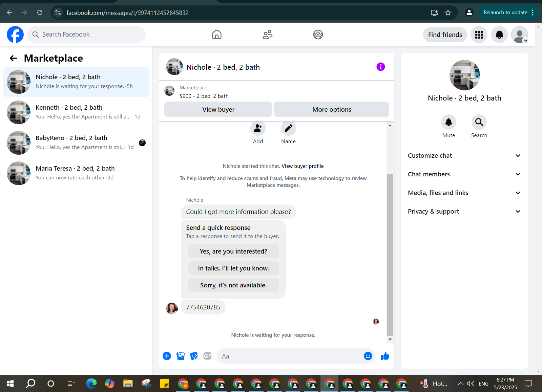
Task: Expand the Chat members section
Action: [464, 174]
